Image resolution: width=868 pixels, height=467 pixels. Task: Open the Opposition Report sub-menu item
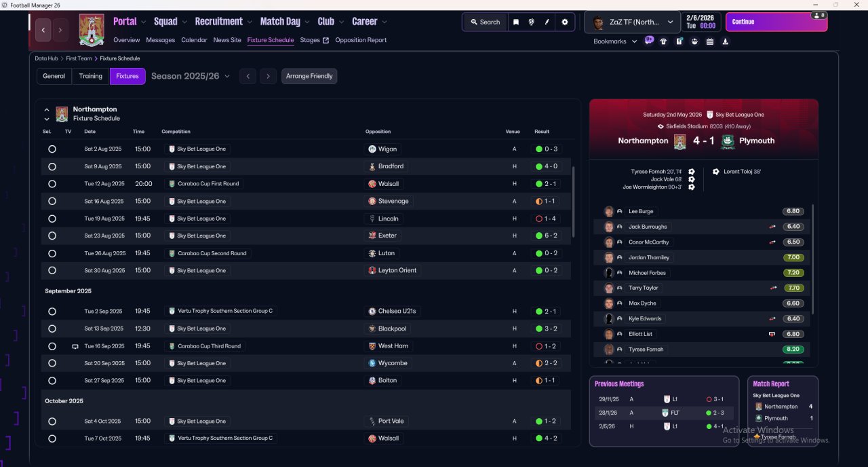pyautogui.click(x=361, y=40)
